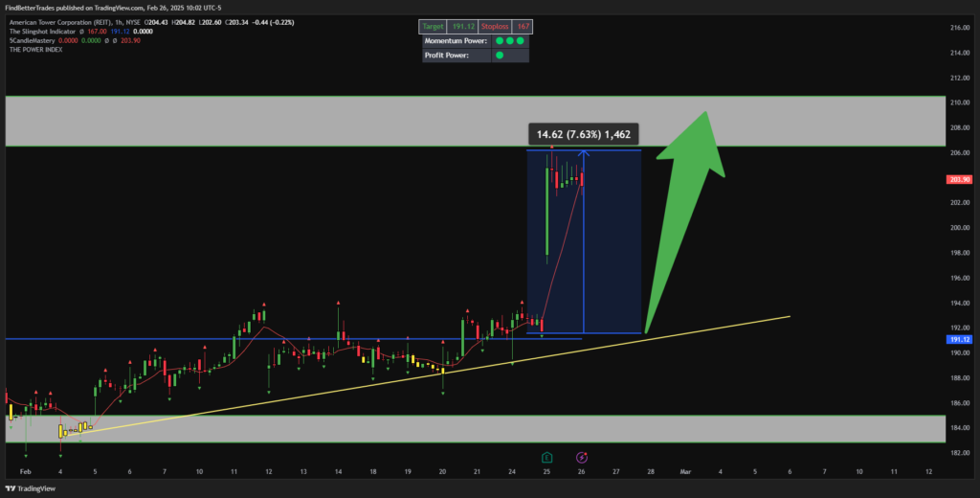Click the open value O204.43
Screen dimensions: 980x498
click(156, 23)
